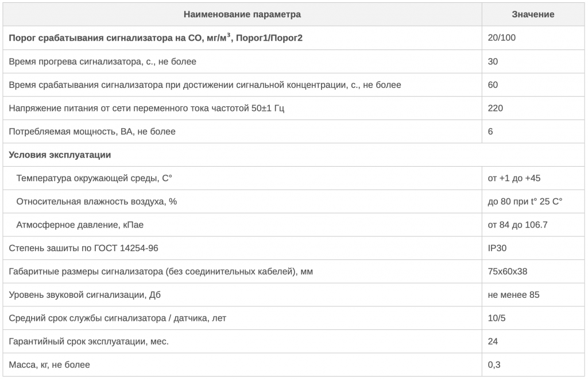Viewport: 588px width, 380px height.
Task: Click the "Условия эксплуатации" section heading
Action: (60, 155)
